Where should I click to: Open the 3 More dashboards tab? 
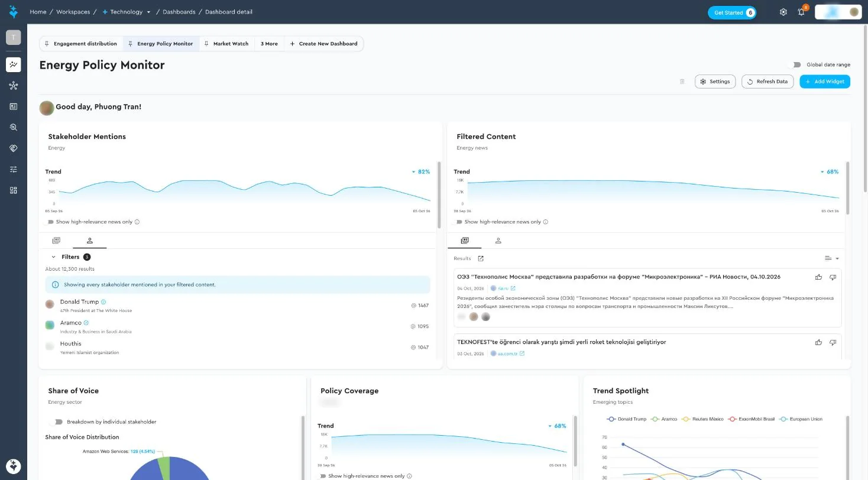pyautogui.click(x=269, y=44)
